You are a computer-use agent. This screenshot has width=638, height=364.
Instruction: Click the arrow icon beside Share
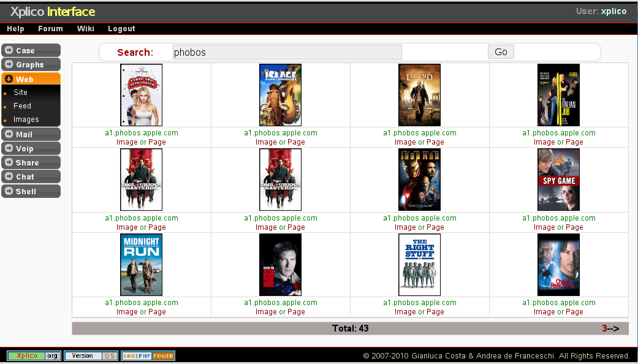9,162
